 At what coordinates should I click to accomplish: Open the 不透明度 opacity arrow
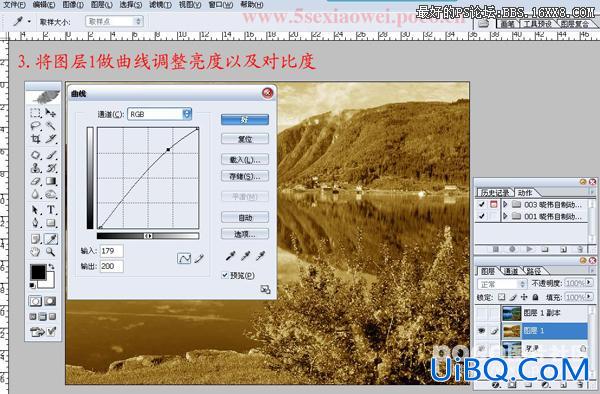tap(589, 283)
